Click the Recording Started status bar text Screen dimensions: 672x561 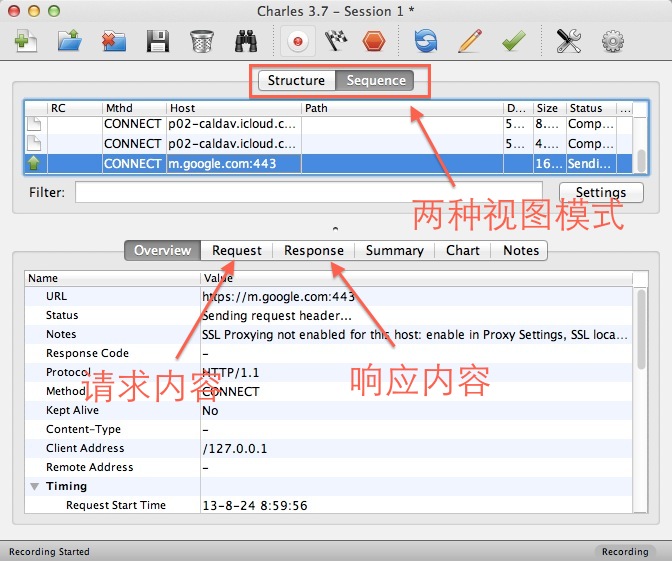click(x=49, y=552)
